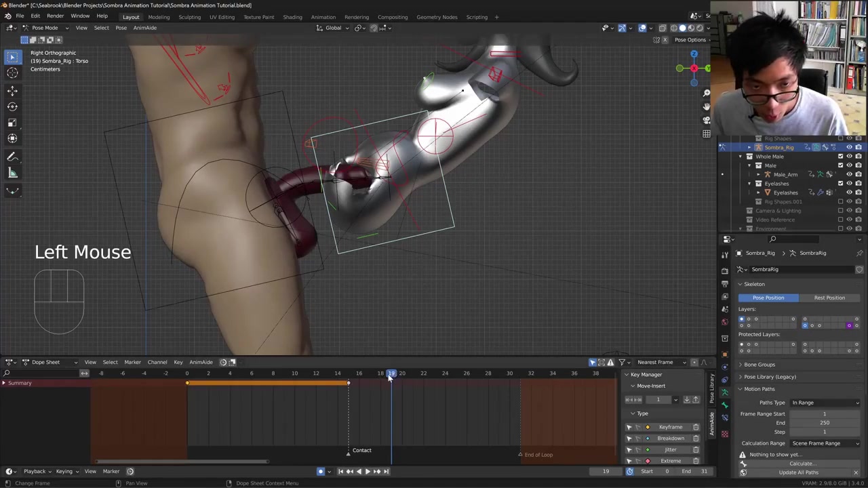Uncheck the Eyelashes collection checkbox
This screenshot has height=488, width=868.
[x=840, y=184]
